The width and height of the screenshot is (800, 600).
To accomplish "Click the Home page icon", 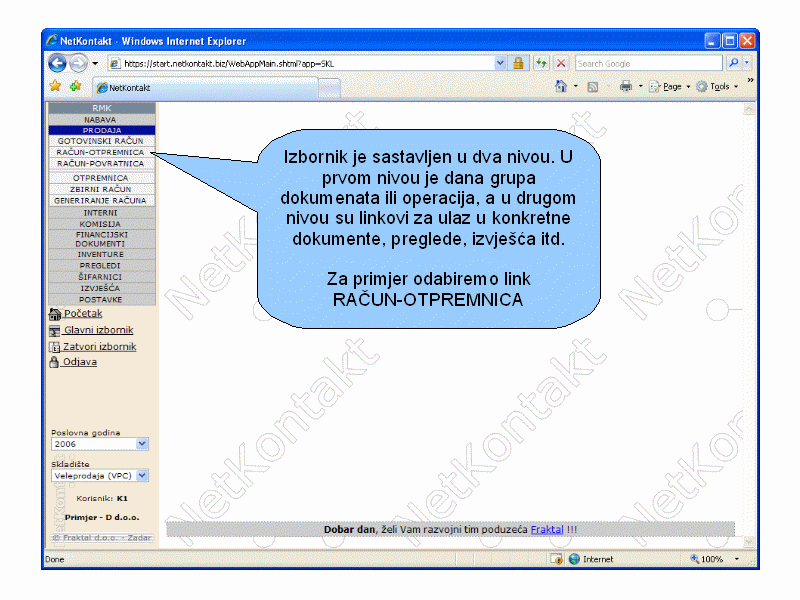I will 561,86.
